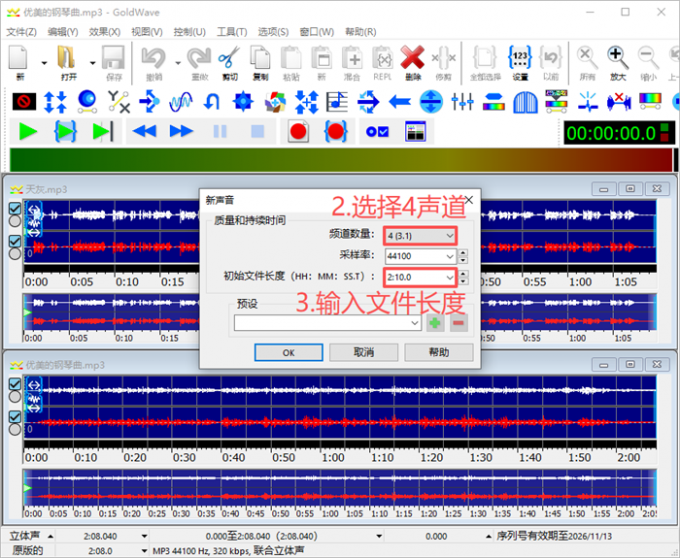Click the Rewind double-arrow button

click(144, 131)
